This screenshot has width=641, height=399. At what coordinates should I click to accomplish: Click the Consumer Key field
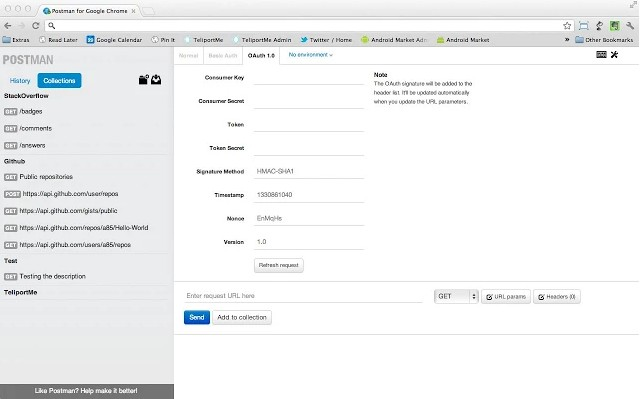309,78
